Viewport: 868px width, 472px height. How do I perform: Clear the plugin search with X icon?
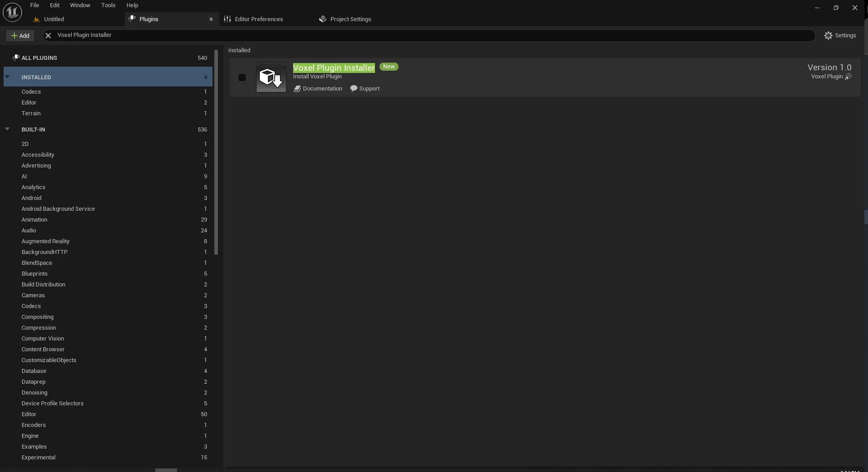(x=48, y=35)
